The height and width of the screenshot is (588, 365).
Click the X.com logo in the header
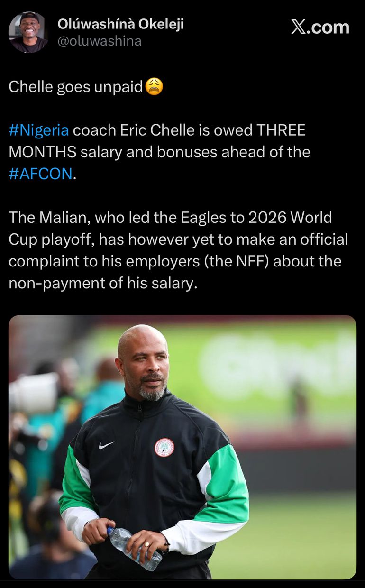point(320,27)
